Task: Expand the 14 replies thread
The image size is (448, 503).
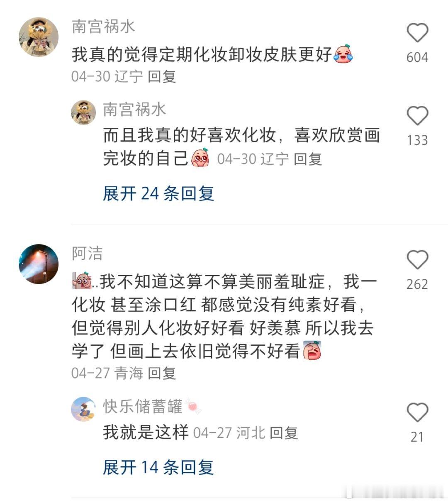Action: 158,467
